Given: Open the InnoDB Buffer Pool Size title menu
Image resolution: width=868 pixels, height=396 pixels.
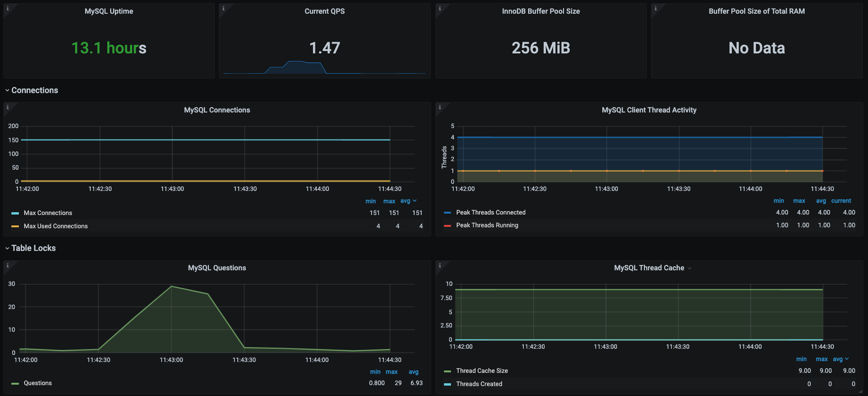Looking at the screenshot, I should pyautogui.click(x=541, y=11).
